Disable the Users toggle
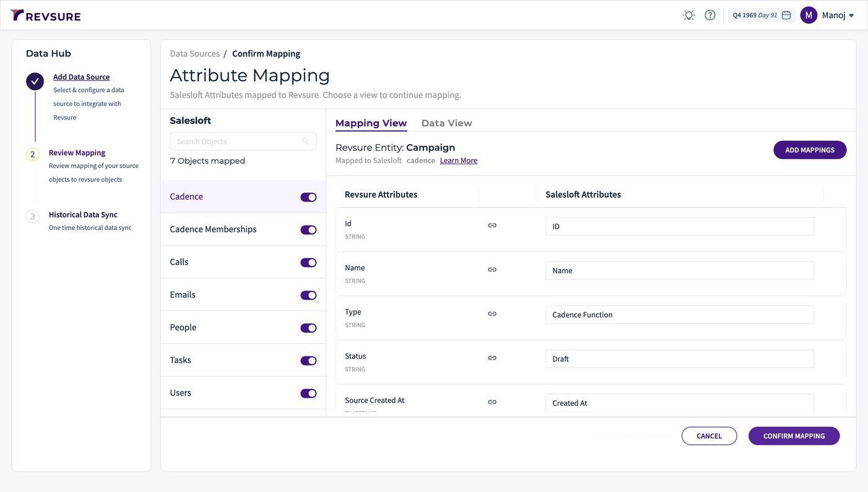The height and width of the screenshot is (492, 868). coord(309,393)
